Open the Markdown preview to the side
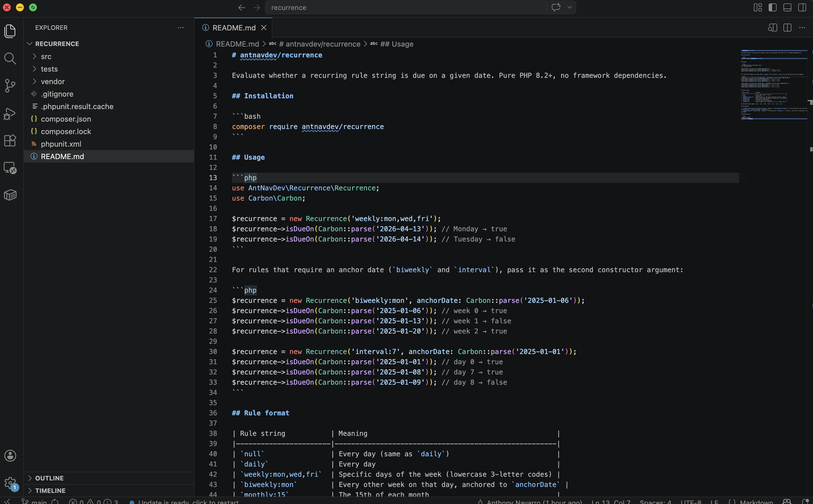 [772, 28]
